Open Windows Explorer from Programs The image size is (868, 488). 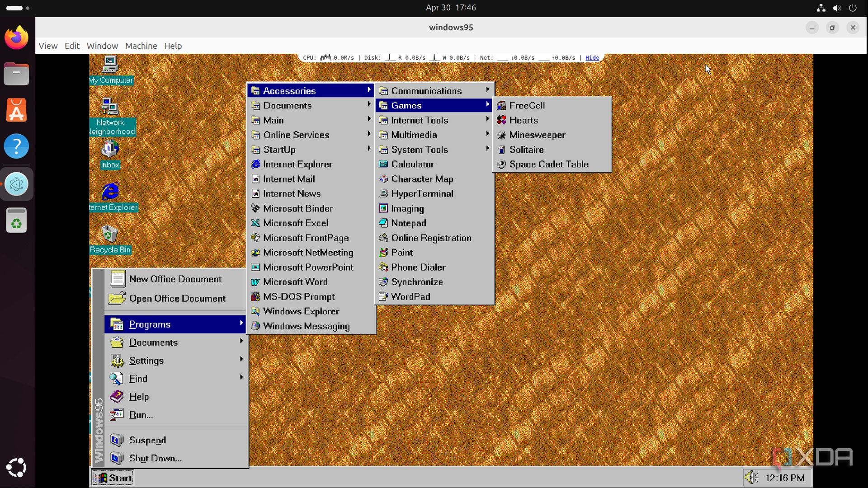pos(311,311)
